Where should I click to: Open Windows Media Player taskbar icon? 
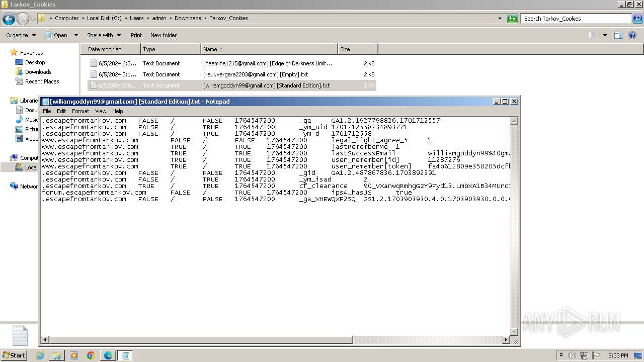point(74,355)
